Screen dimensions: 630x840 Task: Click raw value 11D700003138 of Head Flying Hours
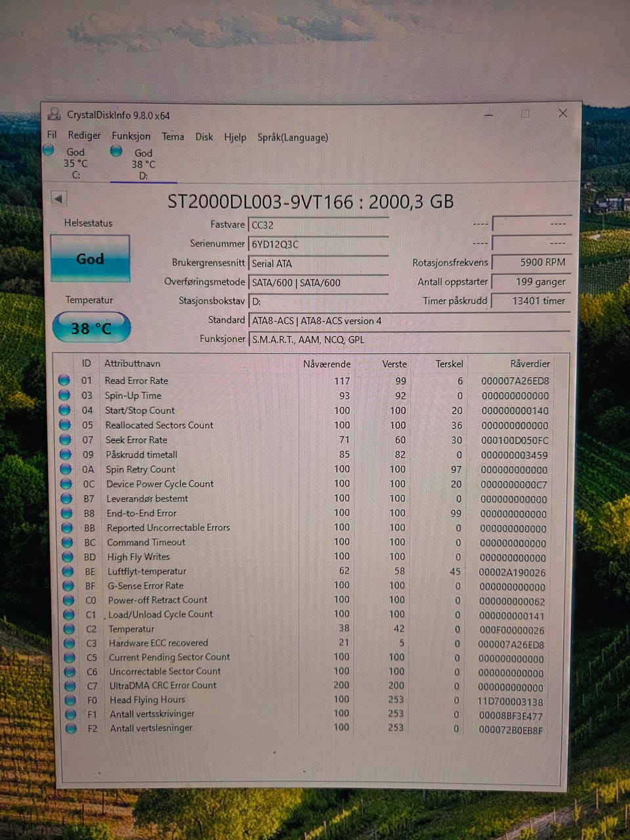tap(511, 702)
